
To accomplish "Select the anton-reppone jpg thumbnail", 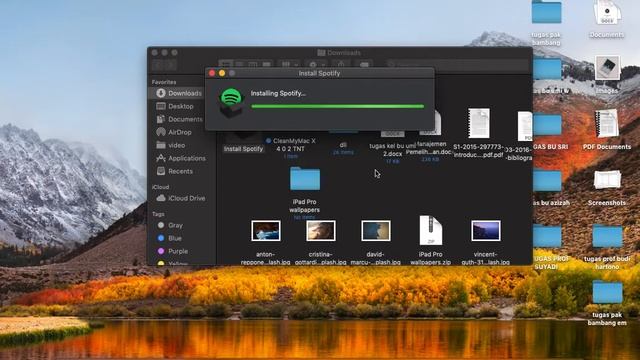I will pos(266,231).
